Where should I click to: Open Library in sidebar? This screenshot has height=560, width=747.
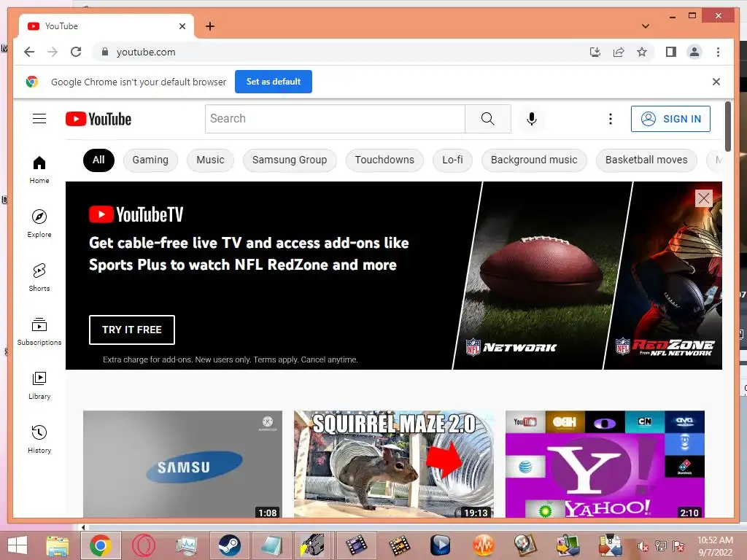pos(39,385)
